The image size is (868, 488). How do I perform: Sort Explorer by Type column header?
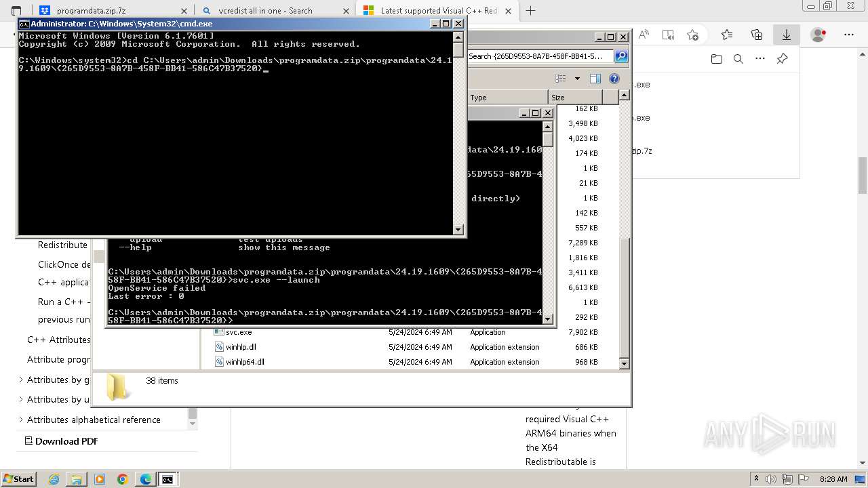point(507,98)
